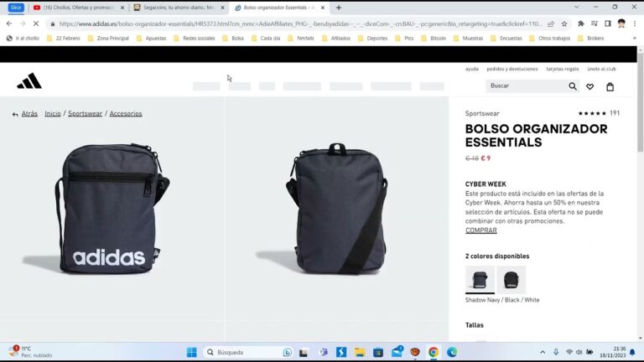Show hidden system tray icons

(x=543, y=352)
